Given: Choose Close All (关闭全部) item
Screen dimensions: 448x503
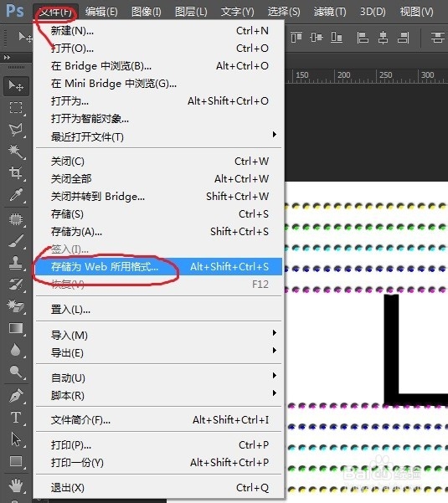Looking at the screenshot, I should click(x=158, y=178).
